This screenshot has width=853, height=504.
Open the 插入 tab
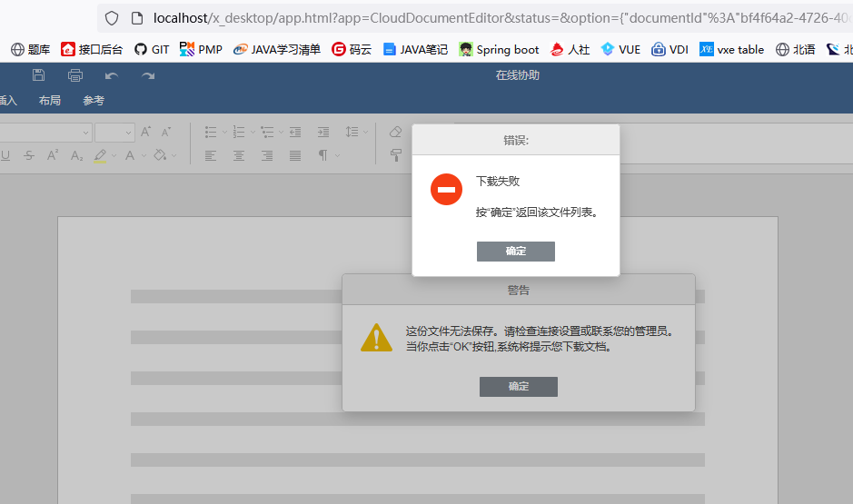click(8, 101)
